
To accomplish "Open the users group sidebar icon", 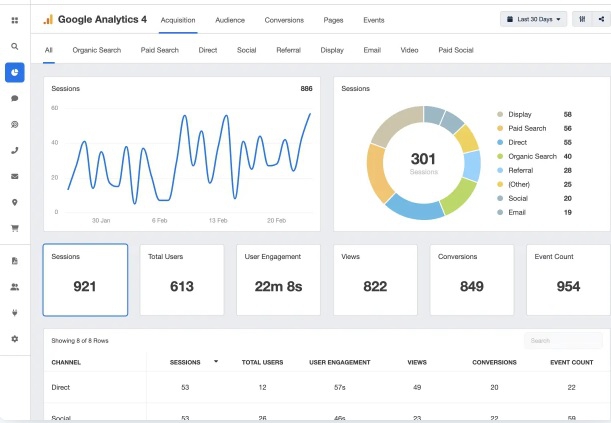I will tap(15, 287).
